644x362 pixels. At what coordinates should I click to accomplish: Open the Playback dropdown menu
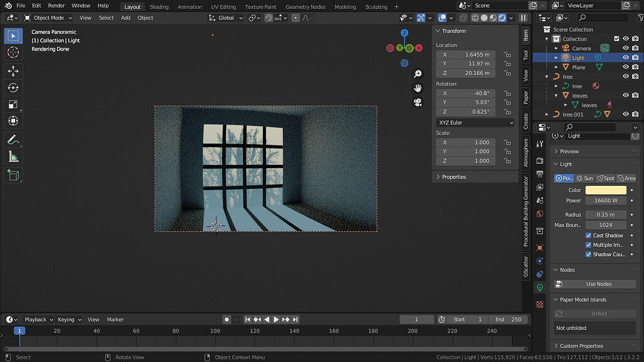38,320
